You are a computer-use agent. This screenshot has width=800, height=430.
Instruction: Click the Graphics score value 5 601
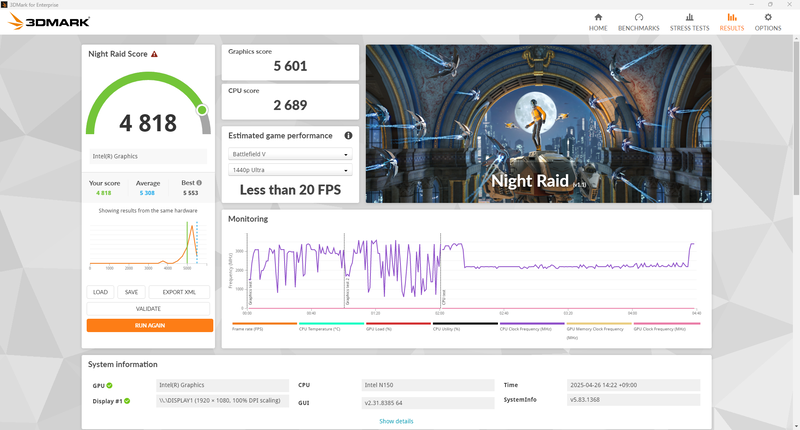tap(290, 66)
